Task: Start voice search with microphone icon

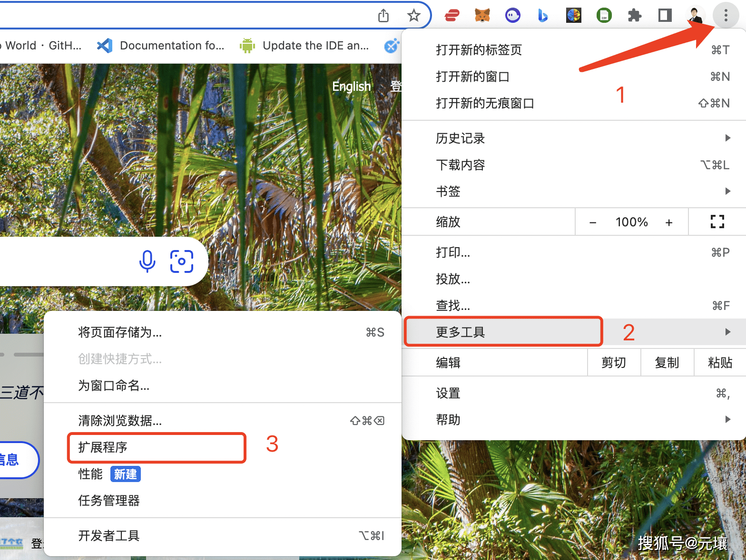Action: 147,261
